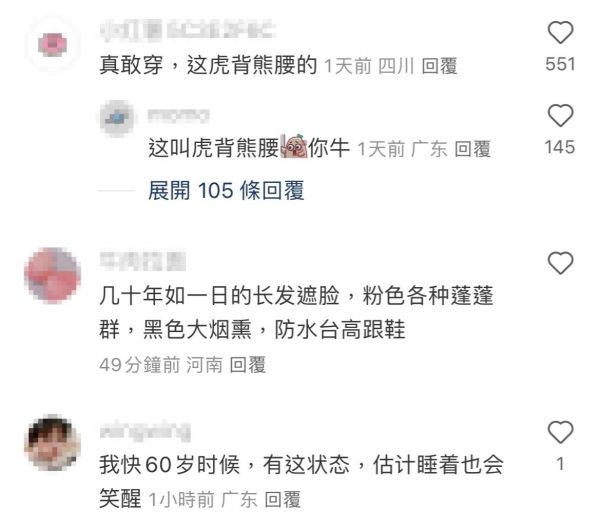Expand 展開 105 條回覆 replies

226,190
